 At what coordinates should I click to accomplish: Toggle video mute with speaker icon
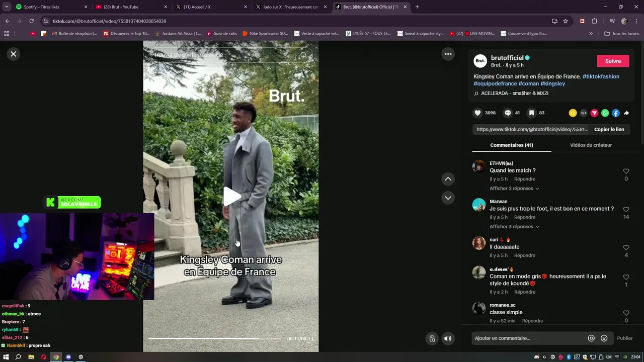[447, 339]
